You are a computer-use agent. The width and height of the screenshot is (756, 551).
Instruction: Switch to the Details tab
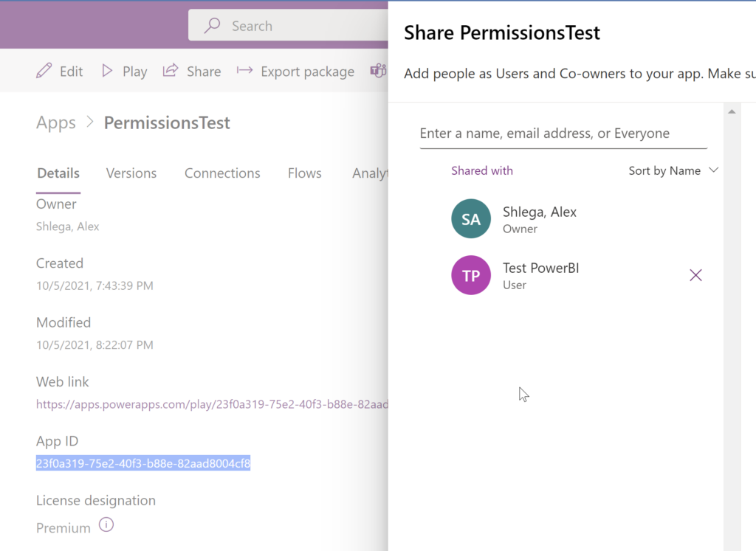(x=58, y=173)
